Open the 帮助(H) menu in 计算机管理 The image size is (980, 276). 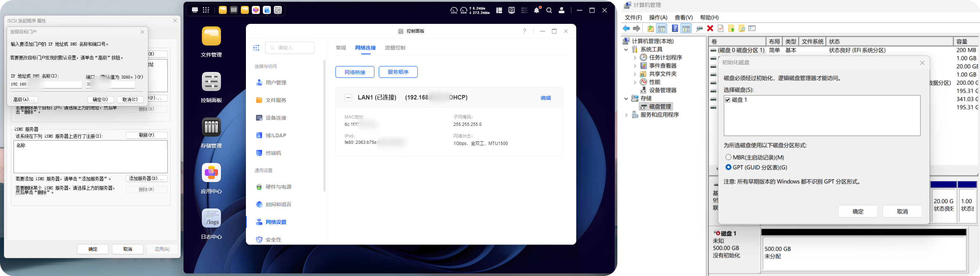point(709,18)
